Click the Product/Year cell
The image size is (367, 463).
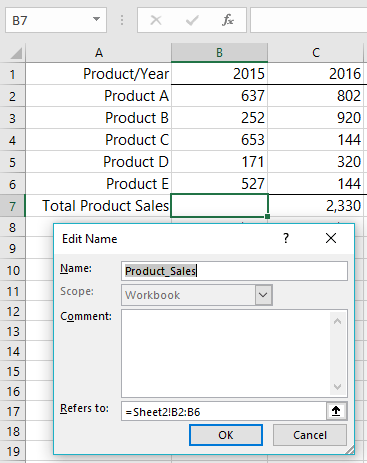[99, 74]
